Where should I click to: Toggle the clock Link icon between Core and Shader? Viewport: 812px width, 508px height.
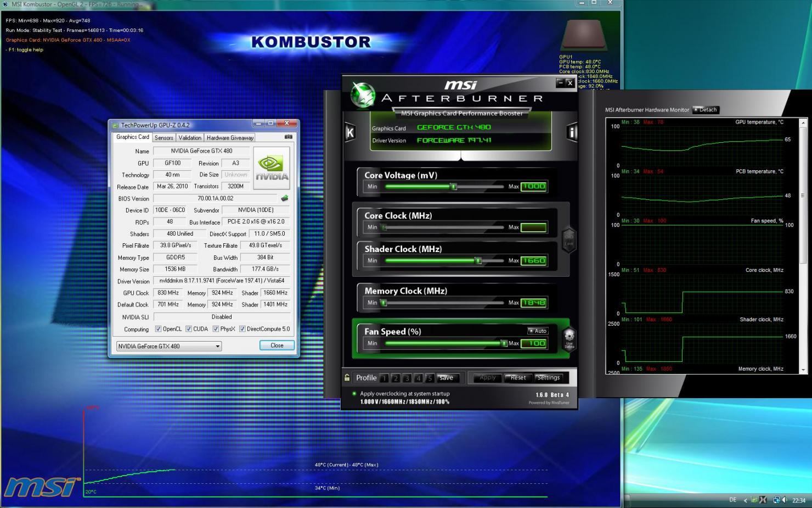click(x=568, y=239)
